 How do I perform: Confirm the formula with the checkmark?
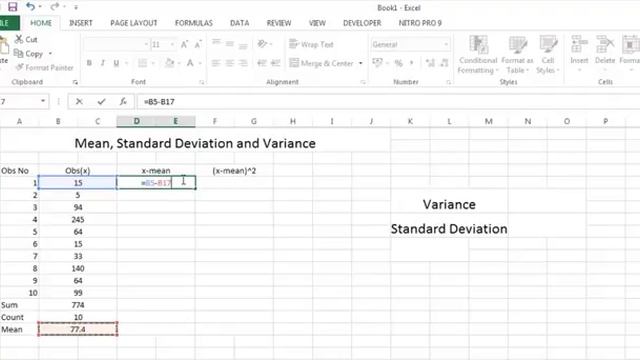pyautogui.click(x=101, y=102)
